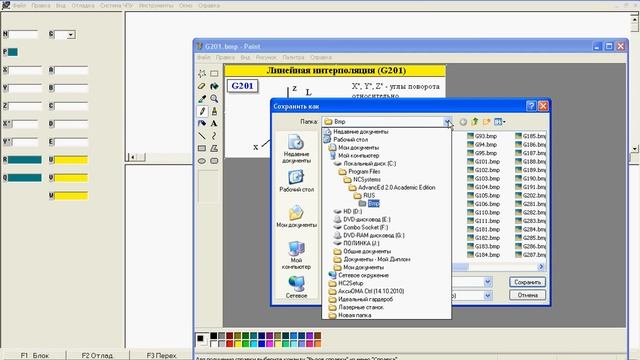640x360 pixels.
Task: Click the Сохранить button
Action: [x=527, y=282]
